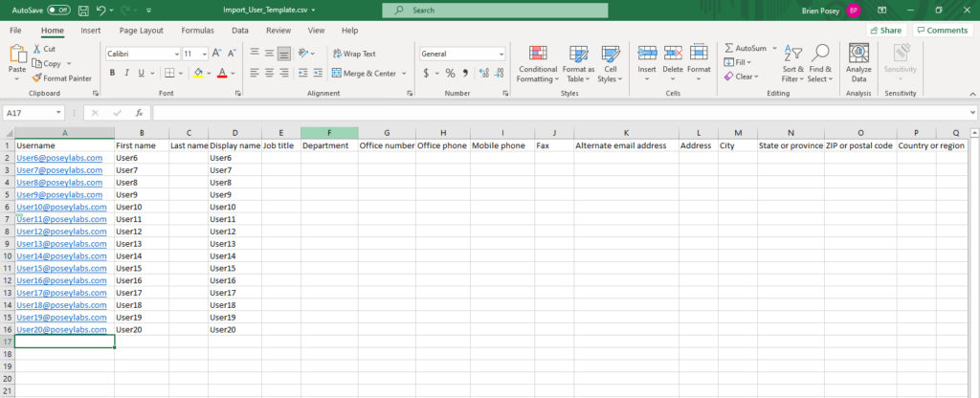Click Share button
Screen dimensions: 980x398
click(x=885, y=30)
